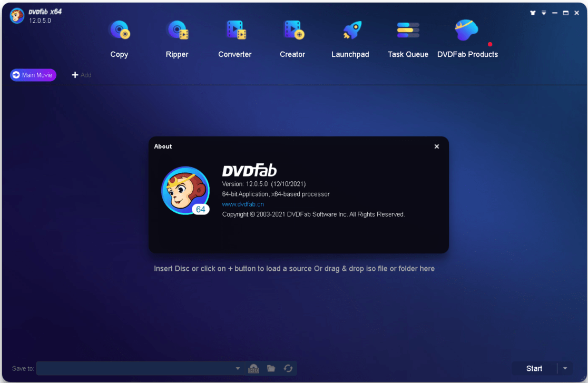The height and width of the screenshot is (383, 588).
Task: Open the www.dvdfab.cn link
Action: 242,204
